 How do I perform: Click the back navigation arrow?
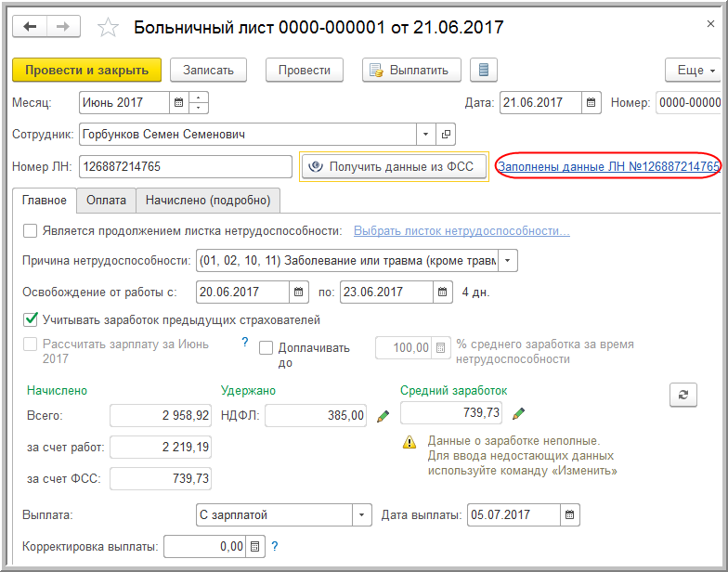[30, 27]
